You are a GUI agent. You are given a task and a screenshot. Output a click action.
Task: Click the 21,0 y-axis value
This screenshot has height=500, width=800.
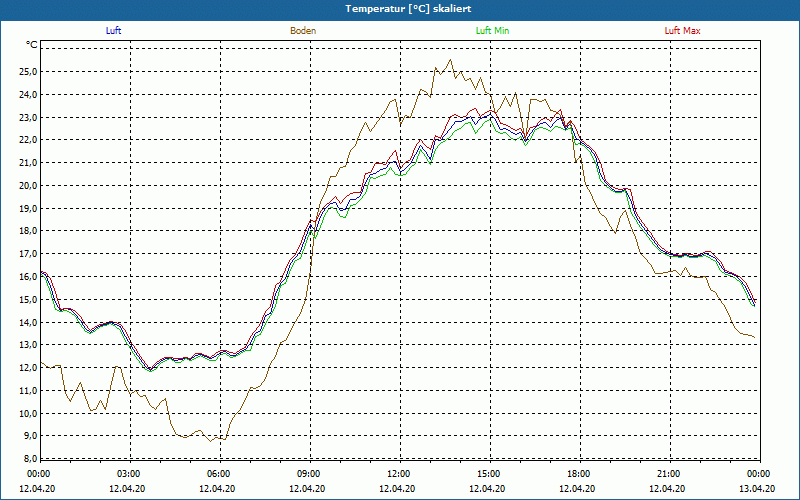coord(28,163)
